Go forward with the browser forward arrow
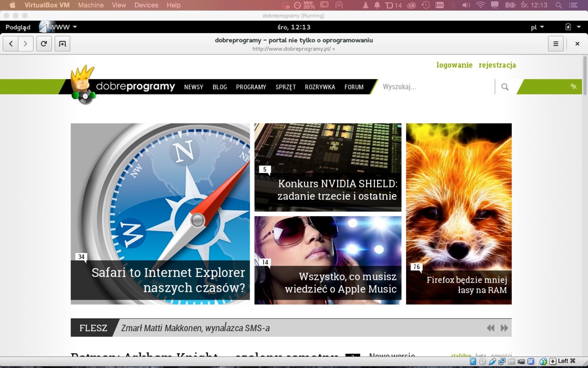This screenshot has height=368, width=588. point(26,44)
